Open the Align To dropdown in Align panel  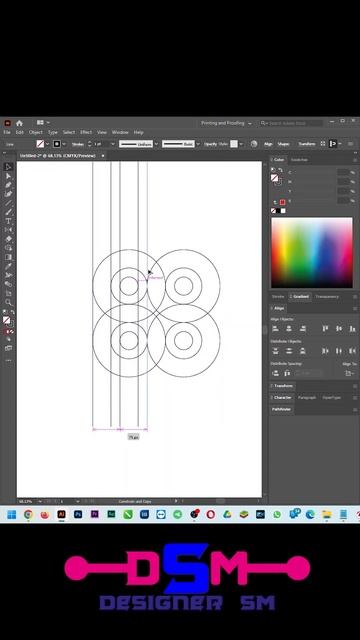click(x=350, y=373)
